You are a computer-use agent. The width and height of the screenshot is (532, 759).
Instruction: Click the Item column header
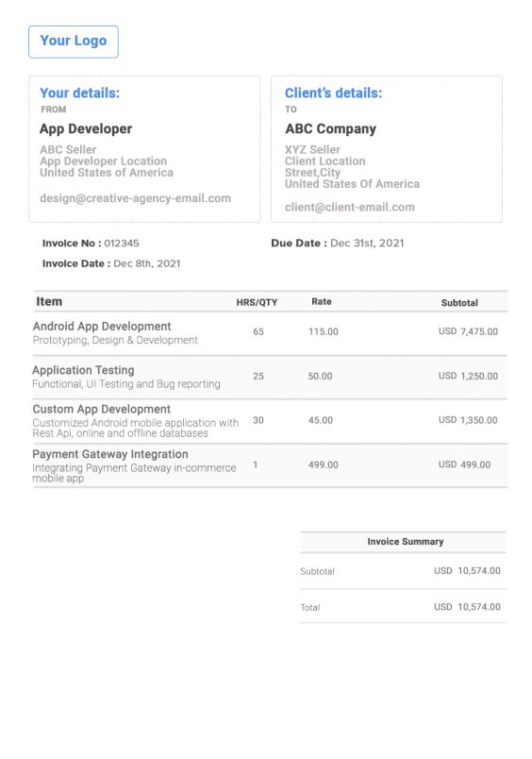click(49, 301)
